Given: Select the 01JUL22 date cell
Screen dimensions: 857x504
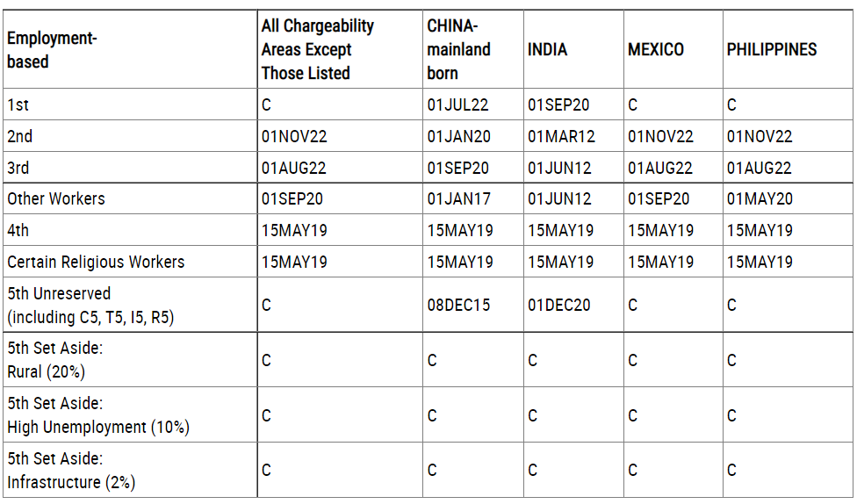Looking at the screenshot, I should 457,105.
